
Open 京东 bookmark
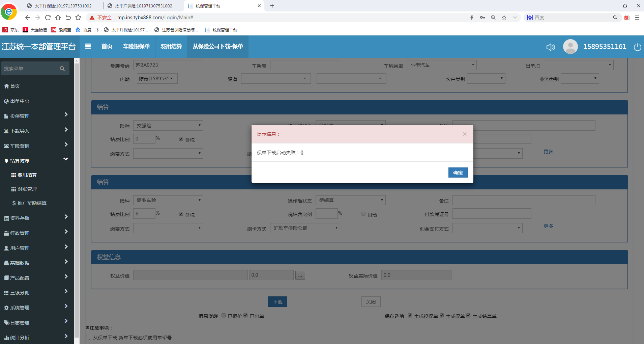[10, 30]
